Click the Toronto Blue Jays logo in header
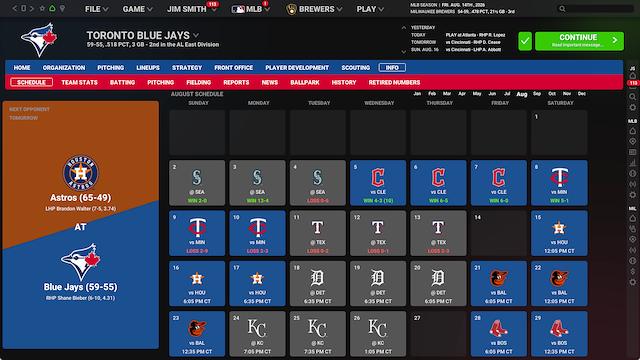The width and height of the screenshot is (640, 360). (x=39, y=40)
